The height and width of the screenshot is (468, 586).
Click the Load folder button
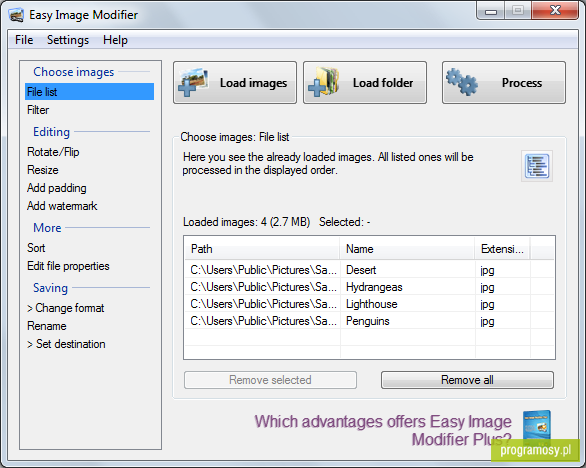tap(365, 83)
